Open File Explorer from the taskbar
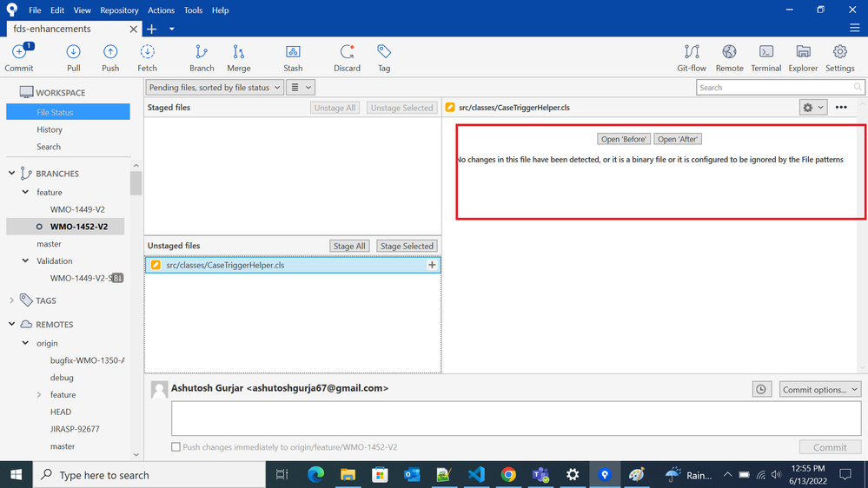Viewport: 868px width, 488px height. tap(348, 474)
